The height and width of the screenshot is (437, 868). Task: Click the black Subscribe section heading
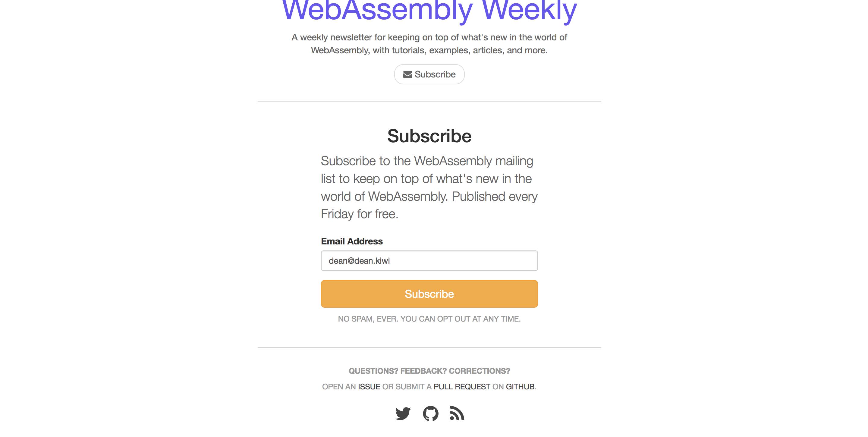[x=429, y=136]
